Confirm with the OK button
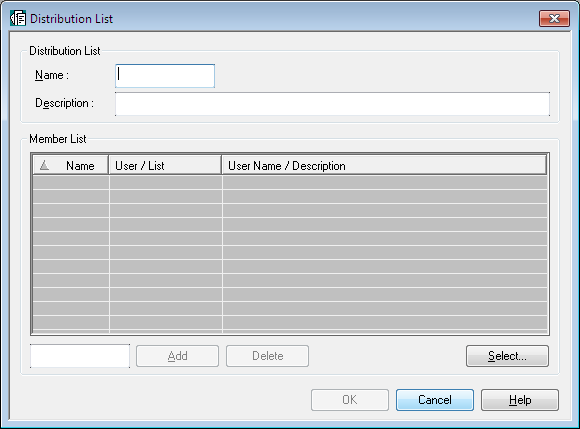580x429 pixels. pos(350,399)
